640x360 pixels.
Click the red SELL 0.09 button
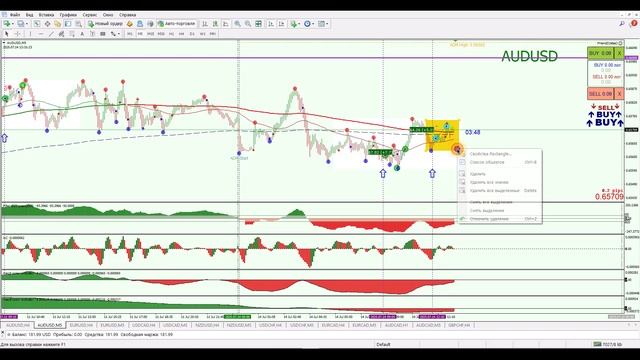point(600,93)
